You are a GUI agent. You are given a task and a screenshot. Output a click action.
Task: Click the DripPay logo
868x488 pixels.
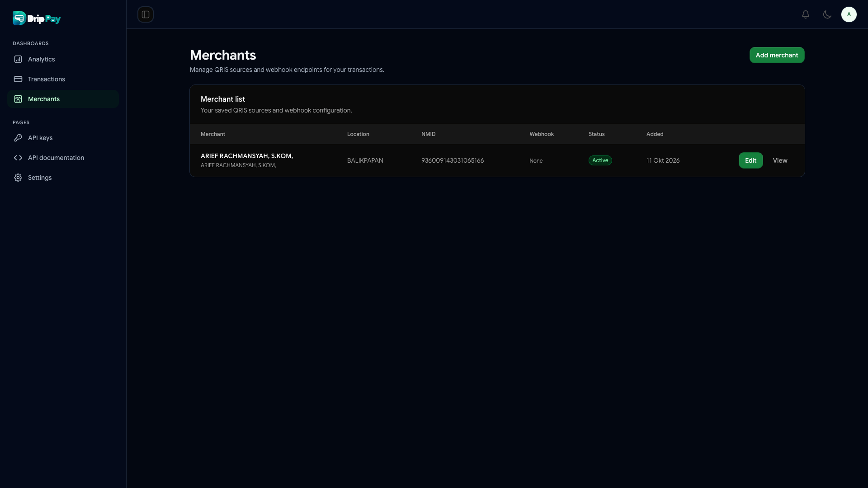point(37,18)
